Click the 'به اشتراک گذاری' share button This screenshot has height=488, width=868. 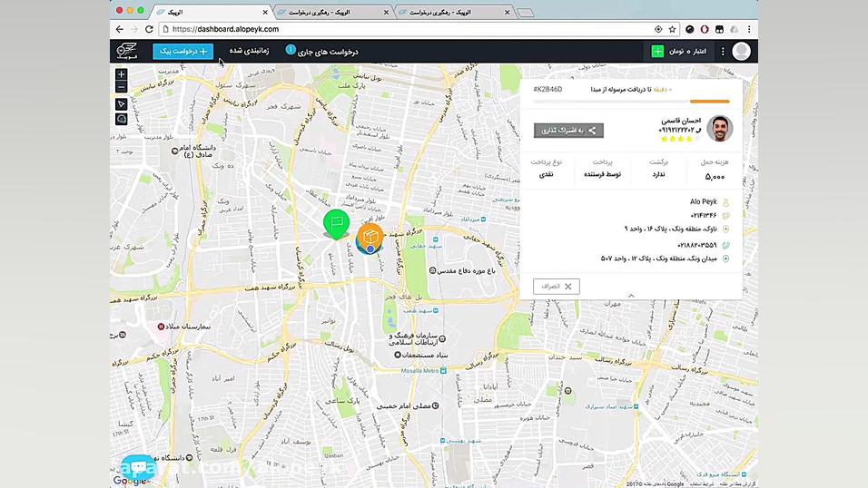[568, 131]
